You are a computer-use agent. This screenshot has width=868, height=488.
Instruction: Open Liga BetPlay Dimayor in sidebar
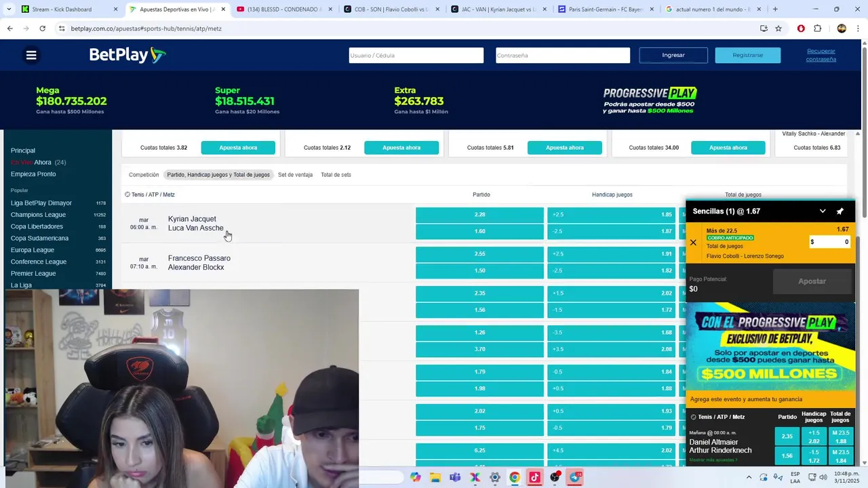(x=41, y=203)
